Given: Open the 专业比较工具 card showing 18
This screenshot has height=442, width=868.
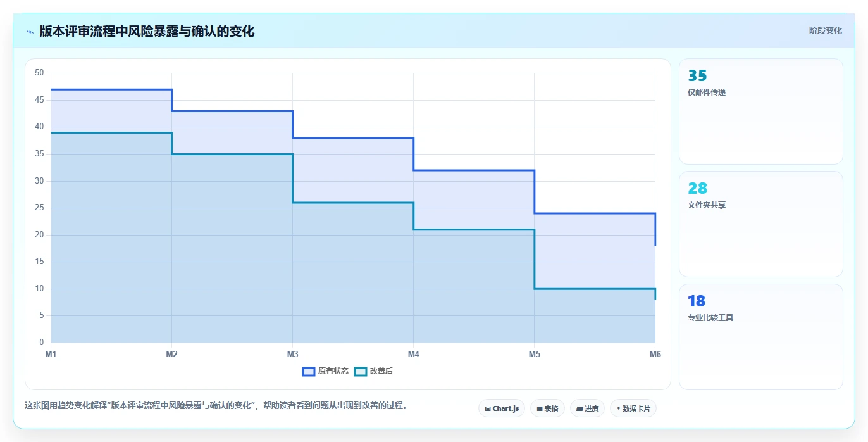Looking at the screenshot, I should point(760,337).
